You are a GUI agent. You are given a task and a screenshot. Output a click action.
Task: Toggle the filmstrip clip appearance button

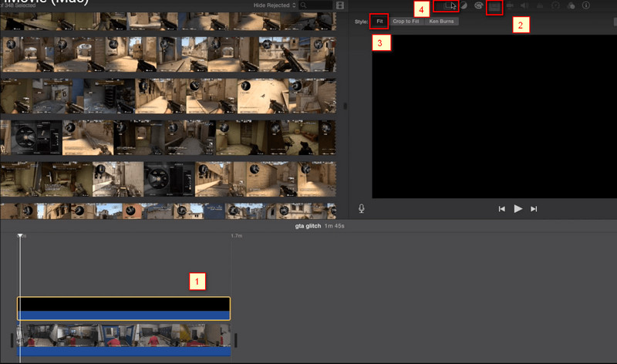pyautogui.click(x=340, y=6)
